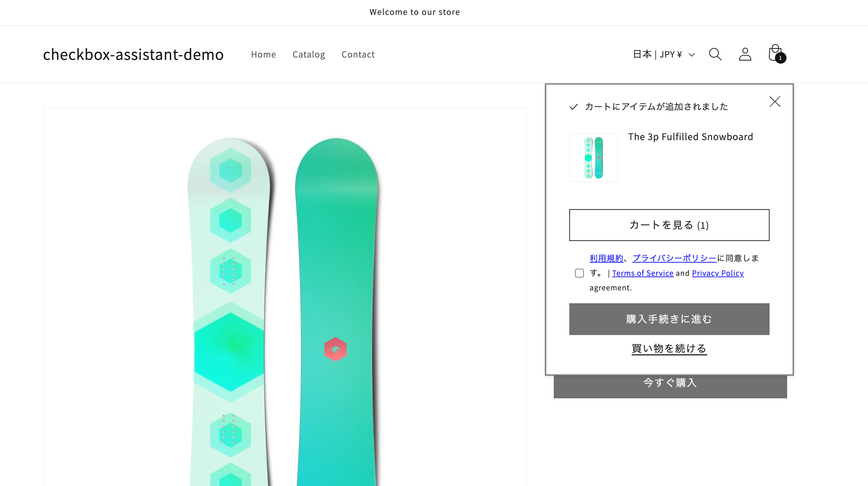
Task: Open the Privacy Policy link
Action: coord(717,273)
